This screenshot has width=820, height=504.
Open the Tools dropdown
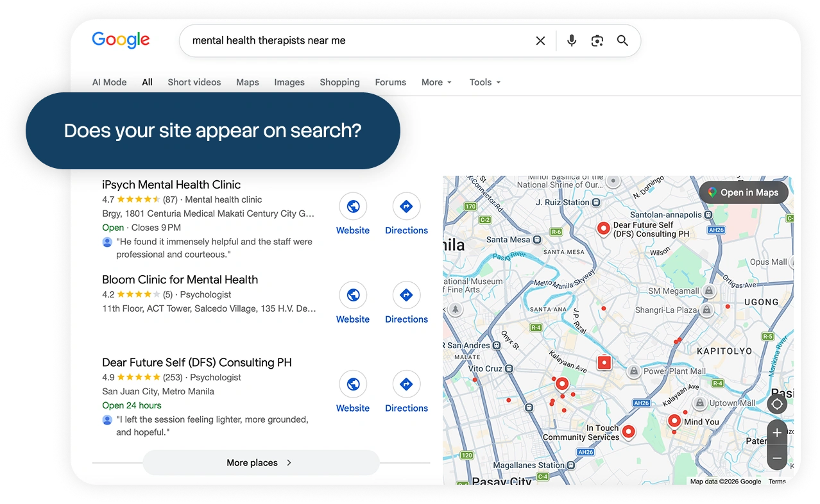[x=485, y=82]
